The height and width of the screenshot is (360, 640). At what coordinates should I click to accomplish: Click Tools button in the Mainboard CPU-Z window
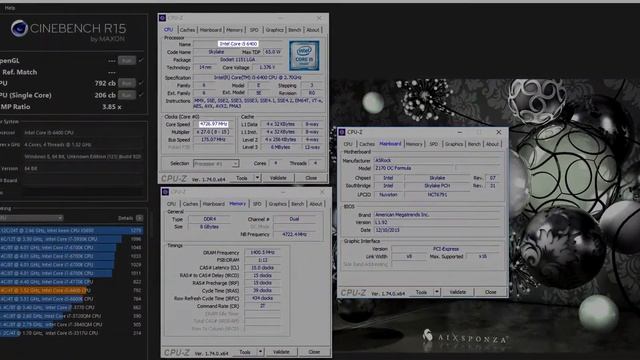421,292
